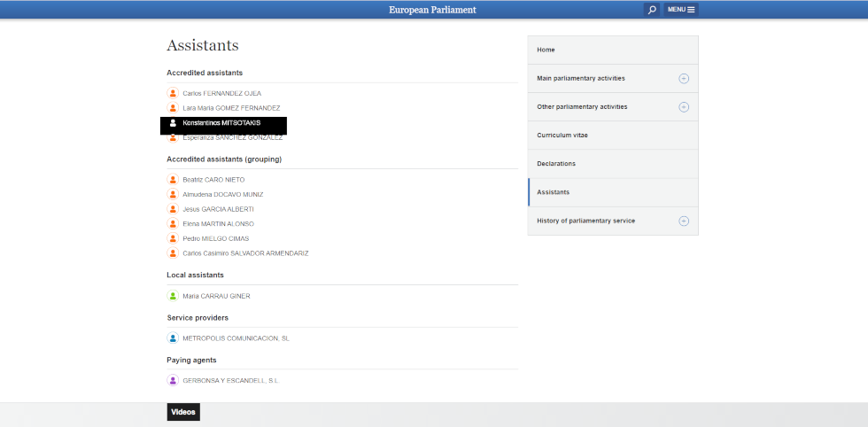Expand Other parliamentary activities plus icon
Screen dimensions: 868x427
pyautogui.click(x=684, y=107)
